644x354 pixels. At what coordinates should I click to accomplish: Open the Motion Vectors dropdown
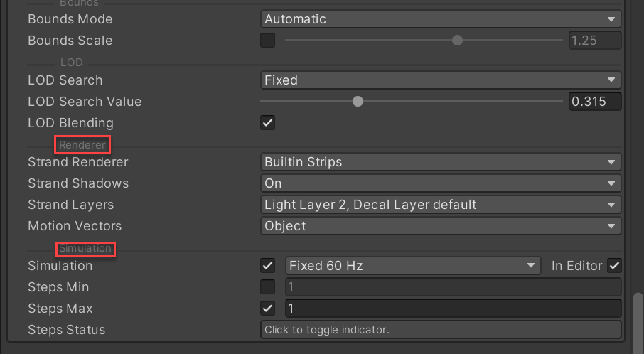[441, 226]
